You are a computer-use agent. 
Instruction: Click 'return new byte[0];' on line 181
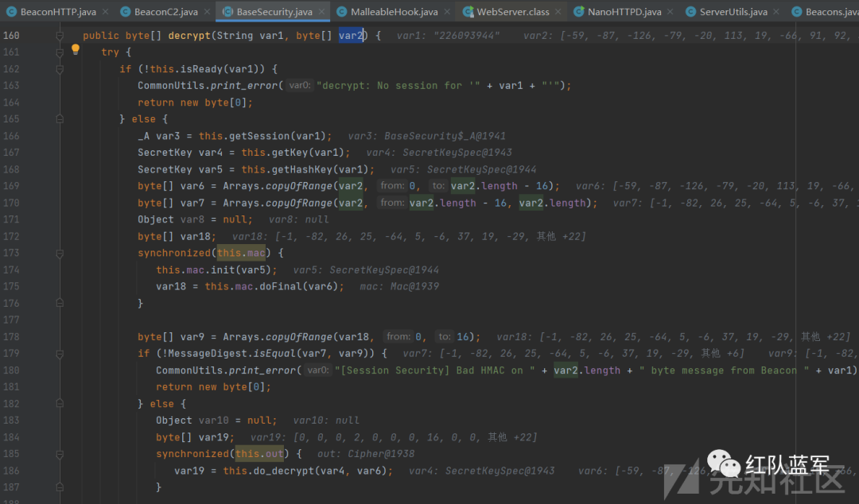pos(214,387)
